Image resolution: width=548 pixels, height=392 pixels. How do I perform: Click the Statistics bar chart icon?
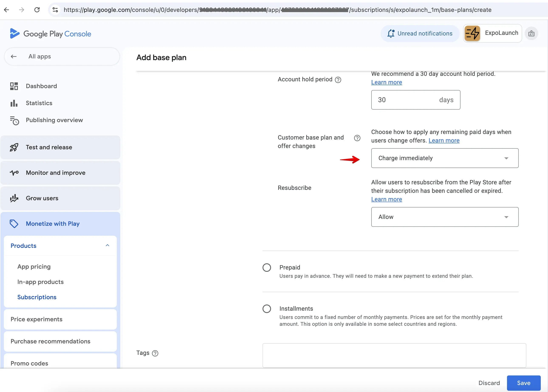point(14,103)
